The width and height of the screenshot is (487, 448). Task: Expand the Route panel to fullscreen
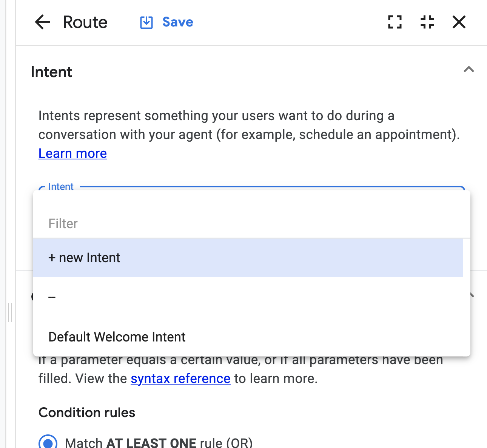tap(395, 22)
